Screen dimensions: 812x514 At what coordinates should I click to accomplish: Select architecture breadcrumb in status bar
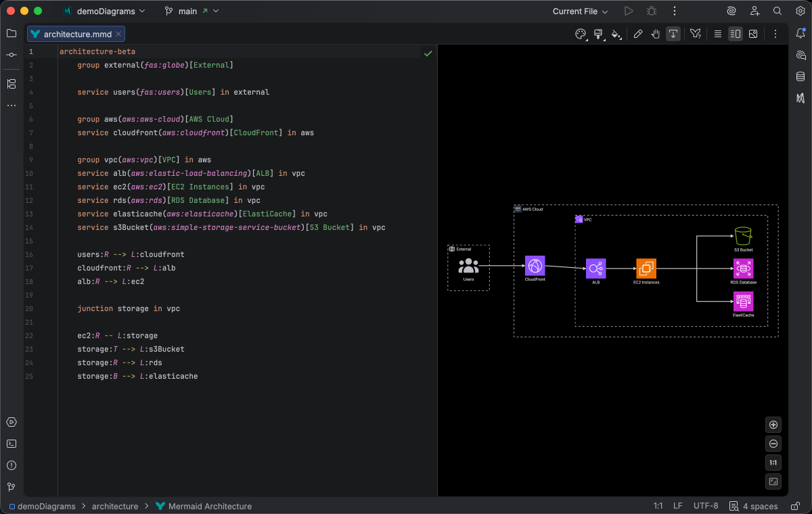tap(115, 506)
